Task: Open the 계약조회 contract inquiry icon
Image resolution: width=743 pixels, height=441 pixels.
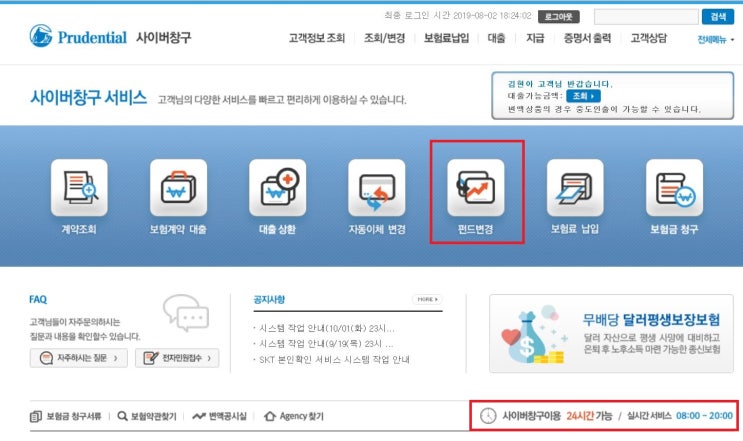Action: pyautogui.click(x=79, y=188)
